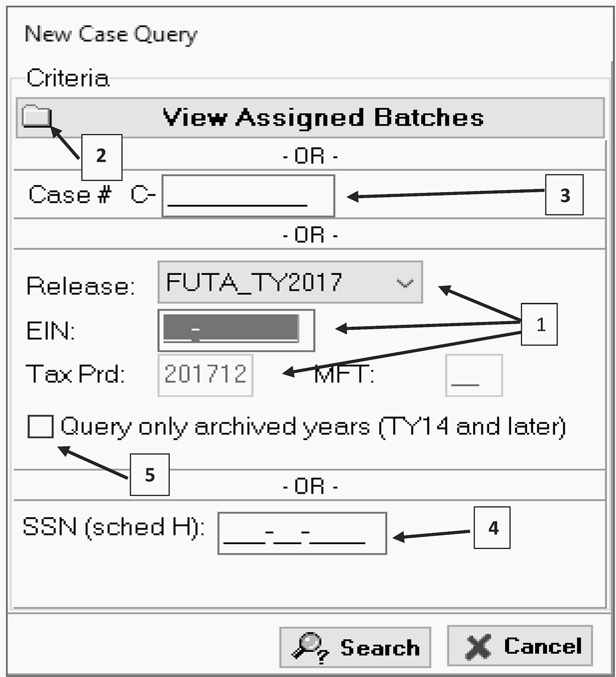
Task: Click the SSN (sched H) input field
Action: pos(302,533)
